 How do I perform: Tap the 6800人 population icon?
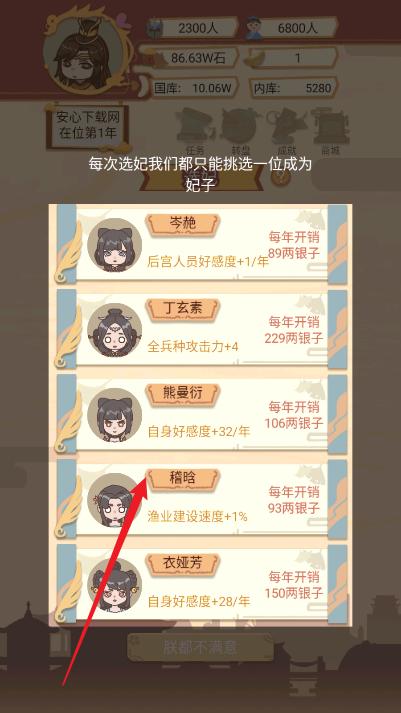[x=256, y=29]
